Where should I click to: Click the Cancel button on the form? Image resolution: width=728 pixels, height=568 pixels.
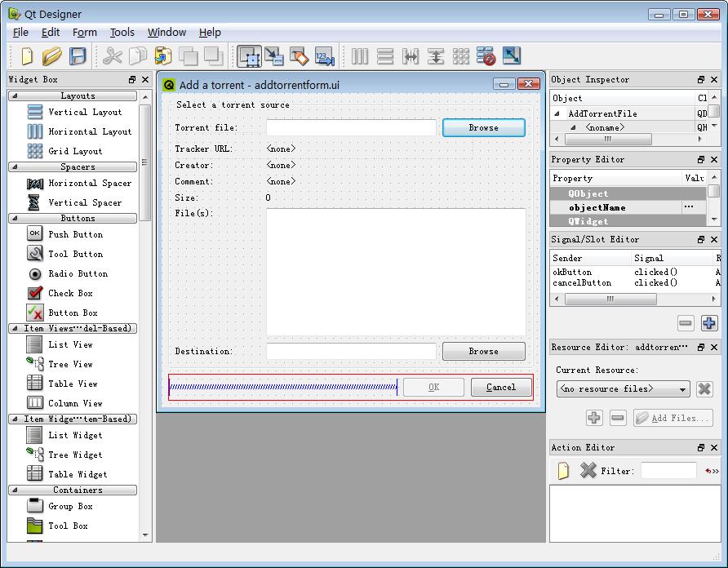point(501,387)
